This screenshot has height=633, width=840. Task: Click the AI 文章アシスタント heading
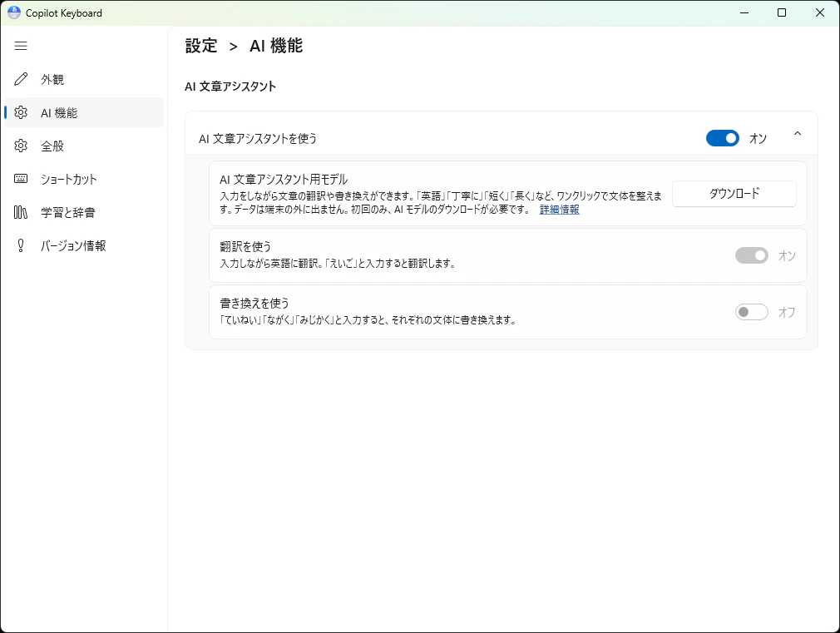click(230, 87)
